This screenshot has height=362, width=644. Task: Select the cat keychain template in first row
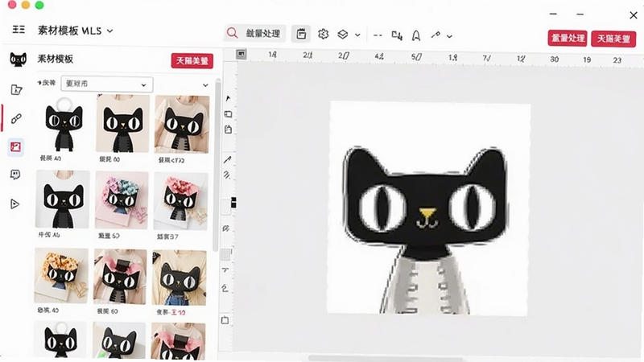click(x=64, y=124)
